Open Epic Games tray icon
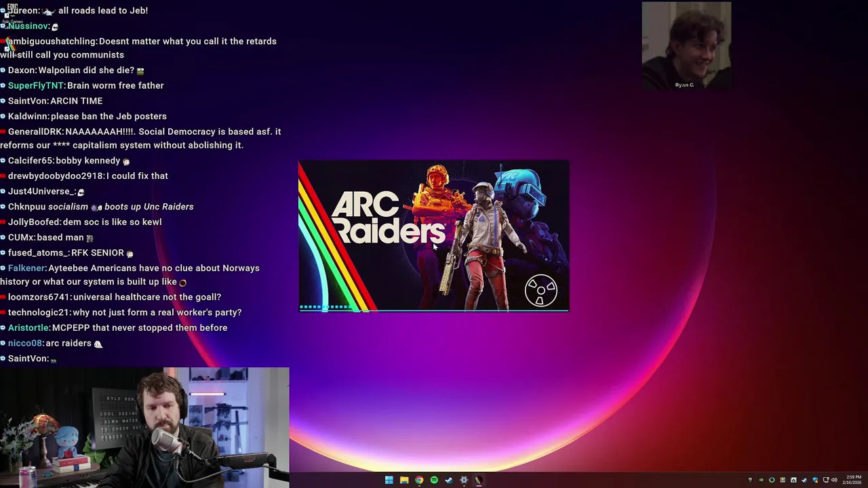Screen dimensions: 868x488 (750, 480)
